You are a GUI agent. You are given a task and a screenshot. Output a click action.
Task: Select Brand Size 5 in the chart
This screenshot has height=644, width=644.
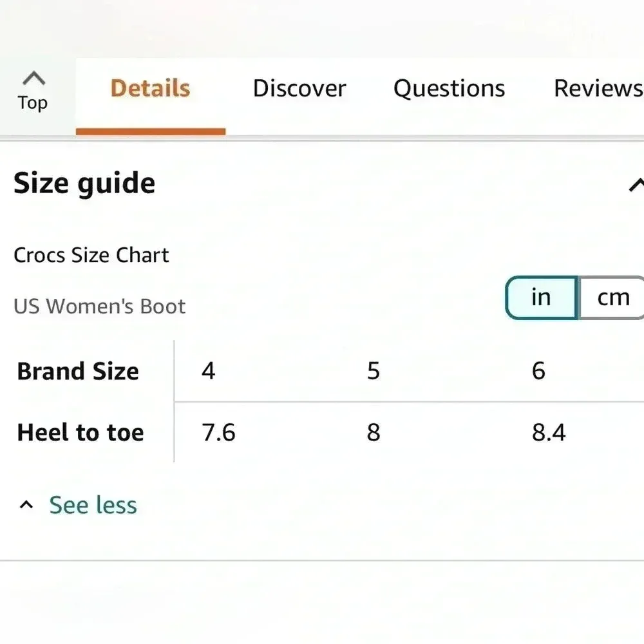point(373,371)
